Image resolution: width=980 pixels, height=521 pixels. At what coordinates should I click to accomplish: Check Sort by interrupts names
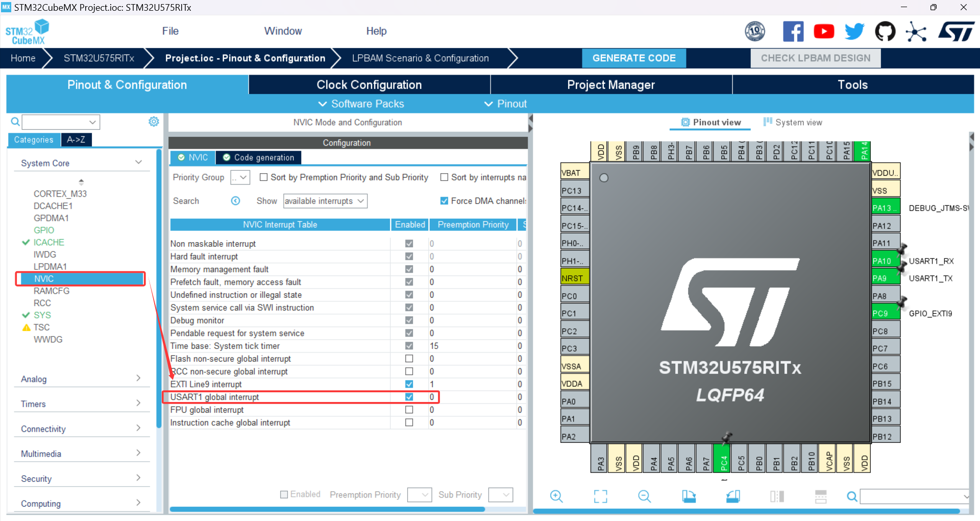click(444, 177)
